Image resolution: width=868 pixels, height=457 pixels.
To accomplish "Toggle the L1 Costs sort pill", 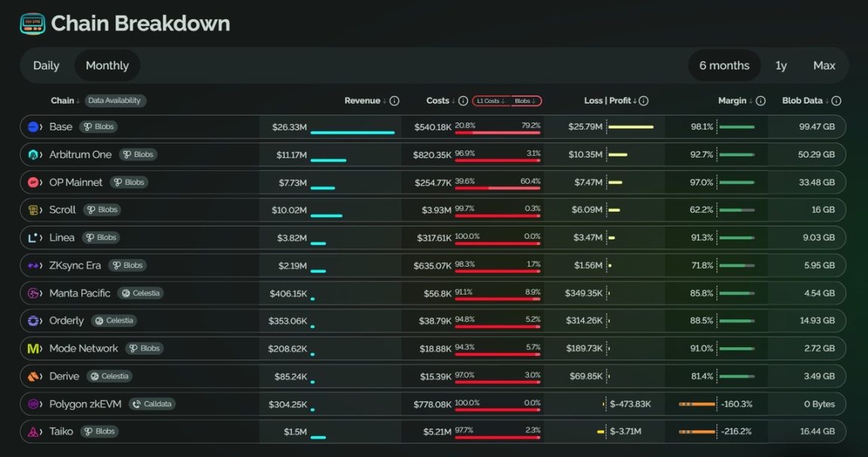I will (491, 101).
